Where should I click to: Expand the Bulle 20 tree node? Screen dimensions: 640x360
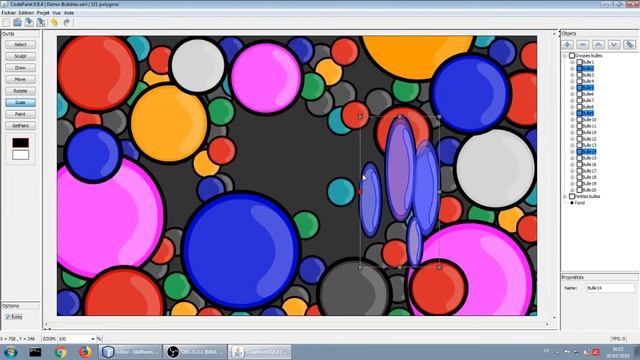tap(572, 190)
